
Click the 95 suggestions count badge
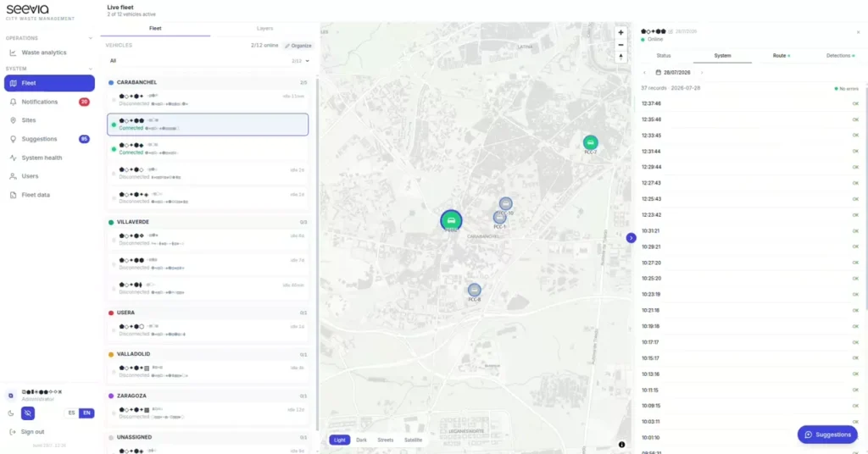[84, 139]
